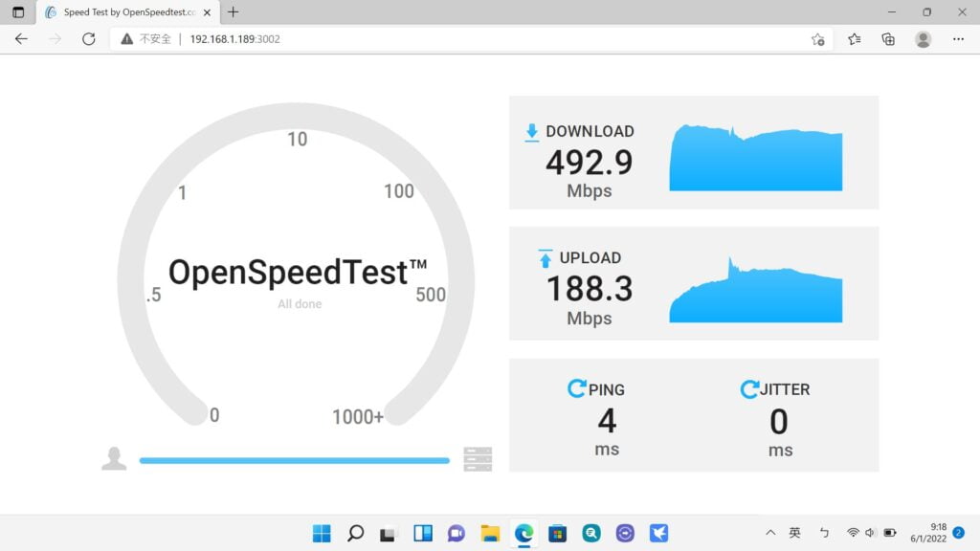Viewport: 980px width, 551px height.
Task: Open a new browser tab
Action: [x=234, y=11]
